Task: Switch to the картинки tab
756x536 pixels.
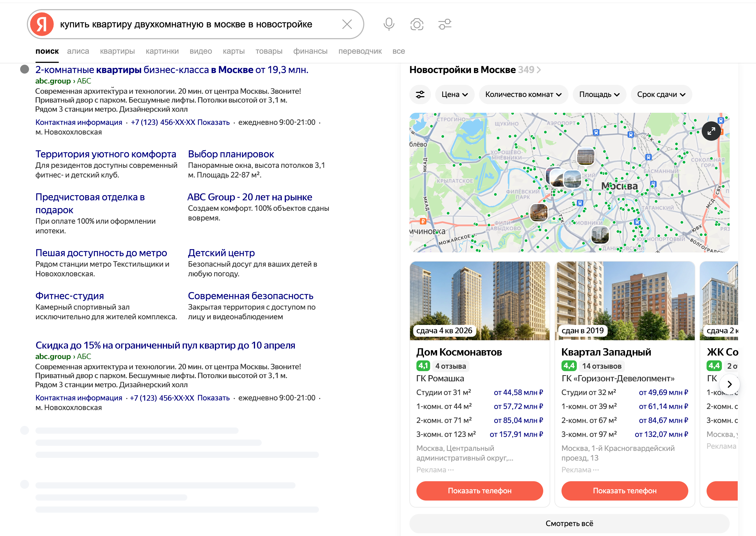Action: pos(162,51)
